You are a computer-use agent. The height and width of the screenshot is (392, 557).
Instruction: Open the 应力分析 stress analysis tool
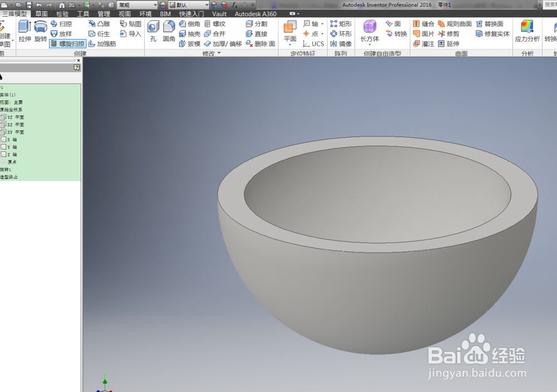[527, 31]
